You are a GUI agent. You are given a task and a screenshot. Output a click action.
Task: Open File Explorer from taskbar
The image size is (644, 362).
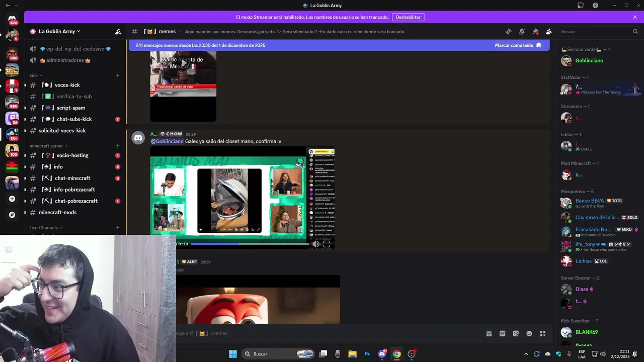(353, 354)
